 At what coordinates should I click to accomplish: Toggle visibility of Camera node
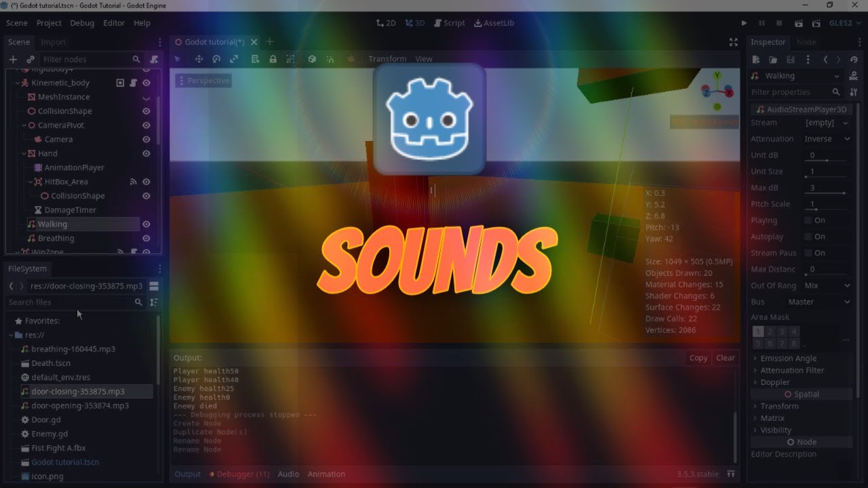(146, 140)
